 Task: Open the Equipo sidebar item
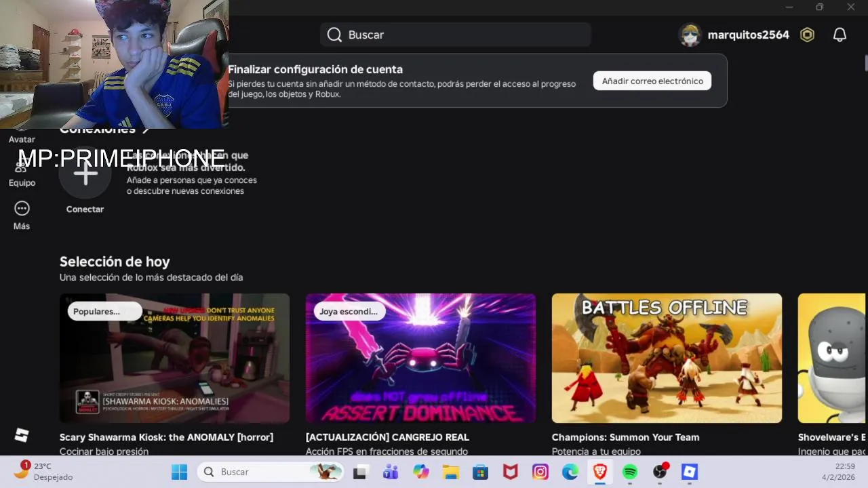coord(22,174)
